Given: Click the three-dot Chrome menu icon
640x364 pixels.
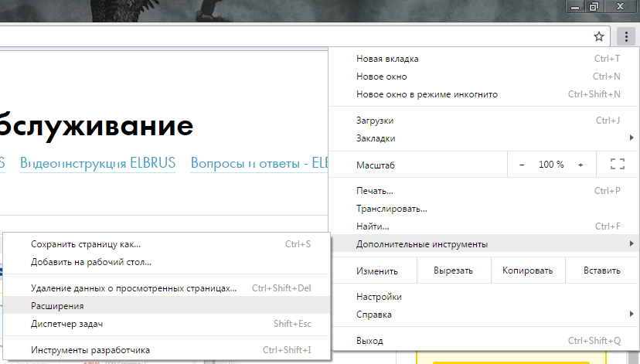Looking at the screenshot, I should pos(625,36).
